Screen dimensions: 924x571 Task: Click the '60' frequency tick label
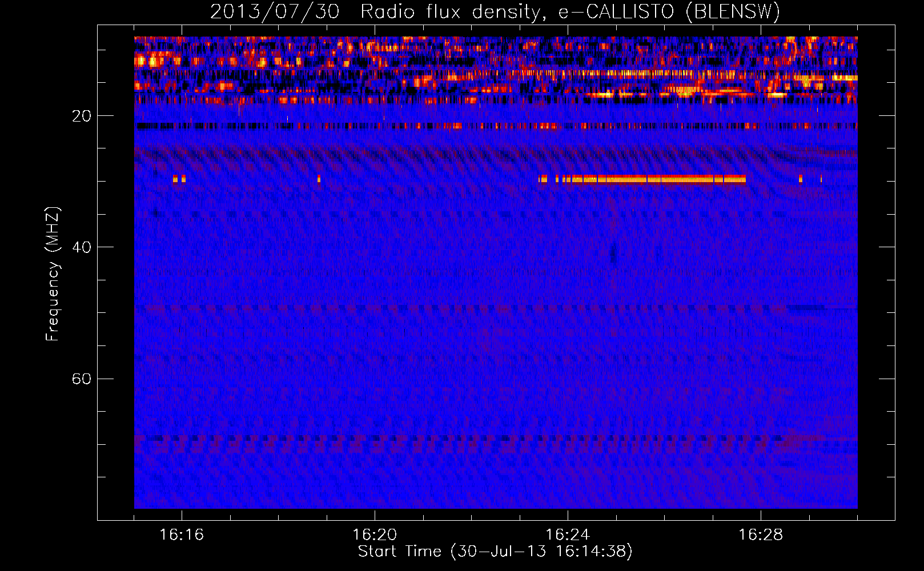82,379
